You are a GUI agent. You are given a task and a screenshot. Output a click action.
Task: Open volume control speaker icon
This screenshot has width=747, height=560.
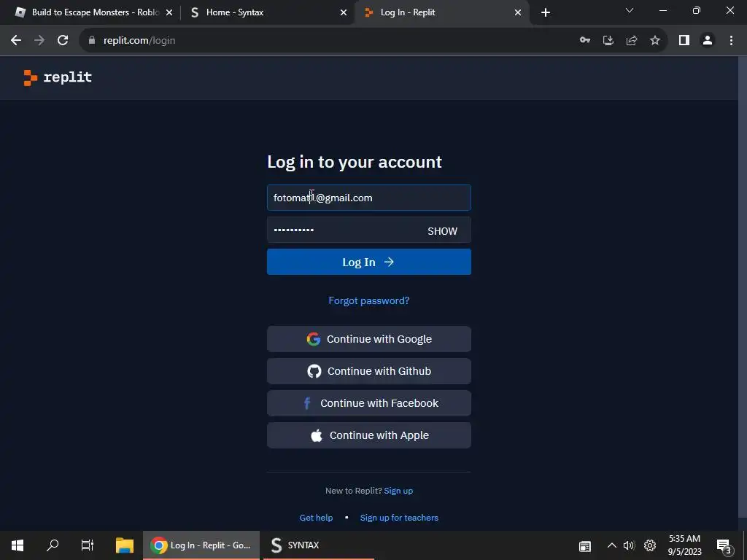[630, 545]
